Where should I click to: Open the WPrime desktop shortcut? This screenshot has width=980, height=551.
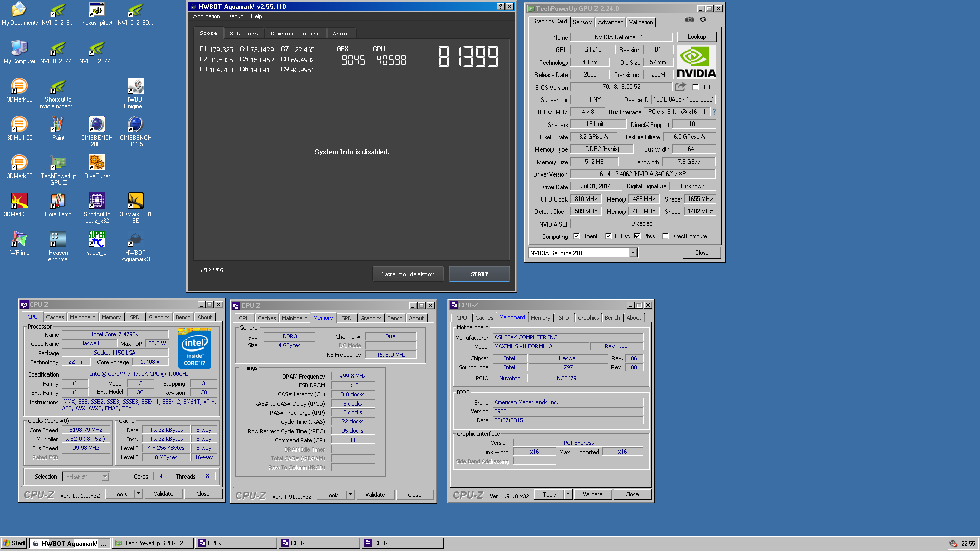point(19,243)
